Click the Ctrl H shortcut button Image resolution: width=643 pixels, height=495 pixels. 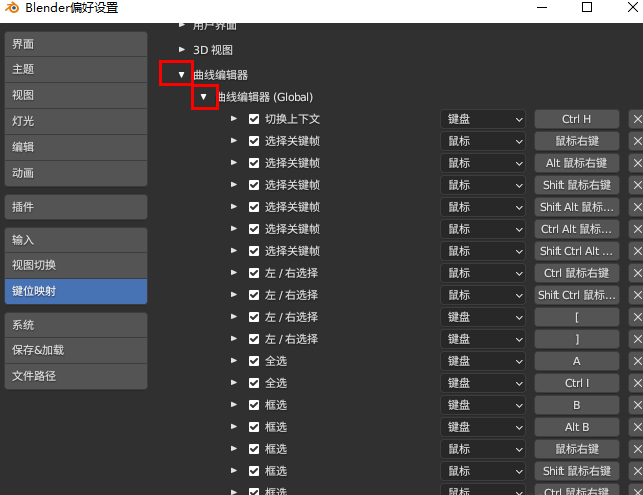tap(577, 119)
